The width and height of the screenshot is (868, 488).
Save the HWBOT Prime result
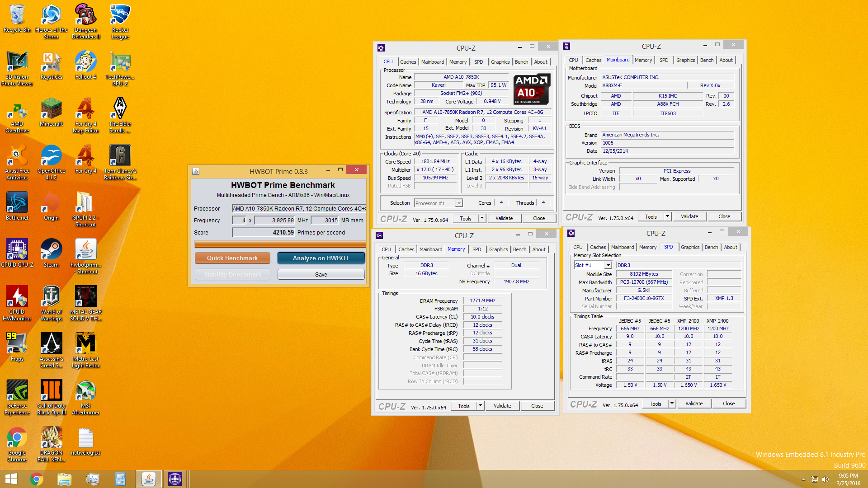click(x=321, y=274)
